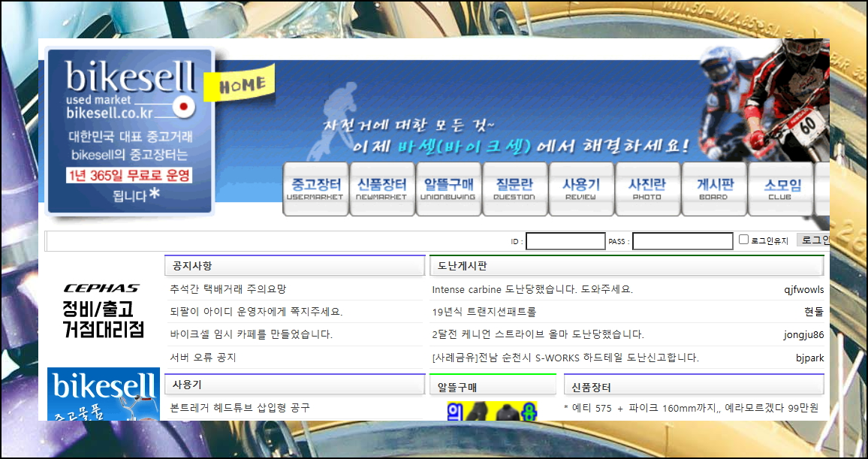
Task: Click the mountain bike racers header photo
Action: [765, 100]
